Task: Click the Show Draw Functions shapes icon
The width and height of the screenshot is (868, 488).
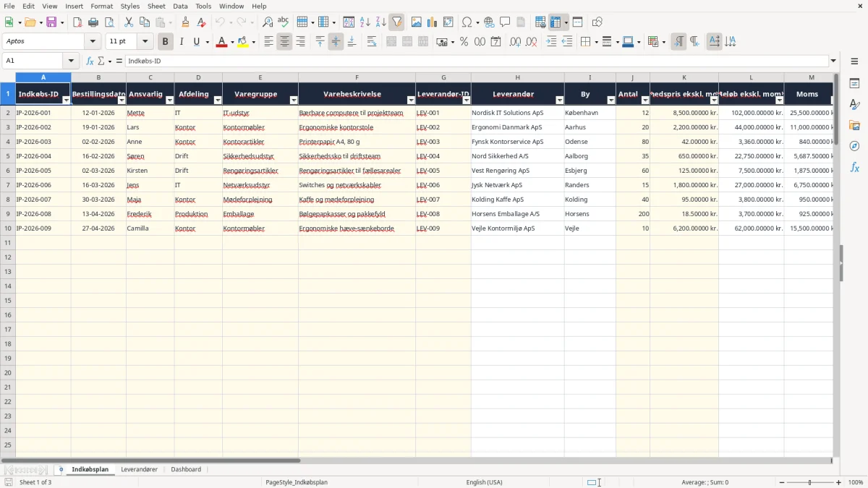Action: click(597, 22)
